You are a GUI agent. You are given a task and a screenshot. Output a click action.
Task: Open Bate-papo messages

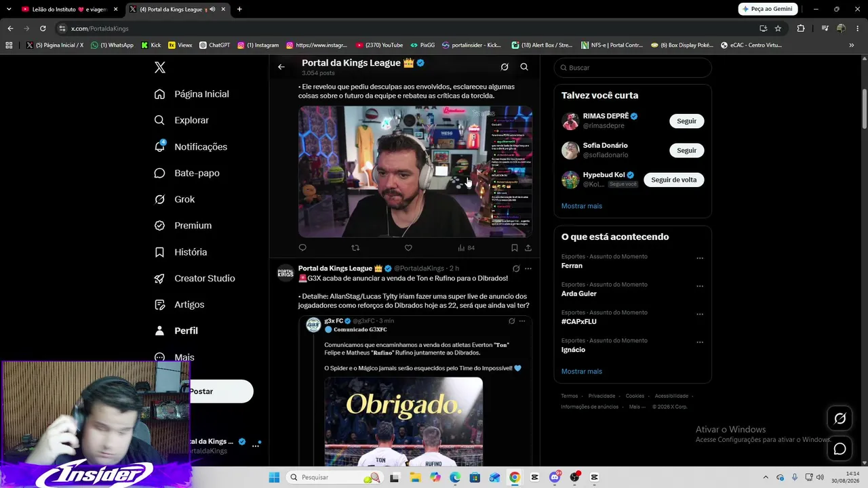click(x=186, y=174)
